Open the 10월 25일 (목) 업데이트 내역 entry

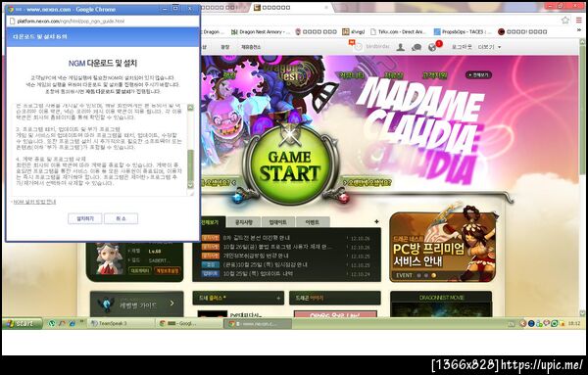click(258, 274)
